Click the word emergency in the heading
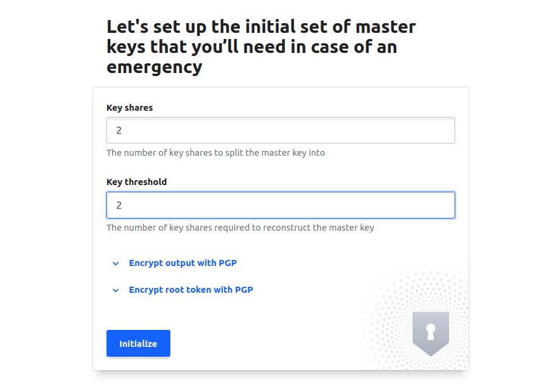This screenshot has height=392, width=558. pos(154,66)
